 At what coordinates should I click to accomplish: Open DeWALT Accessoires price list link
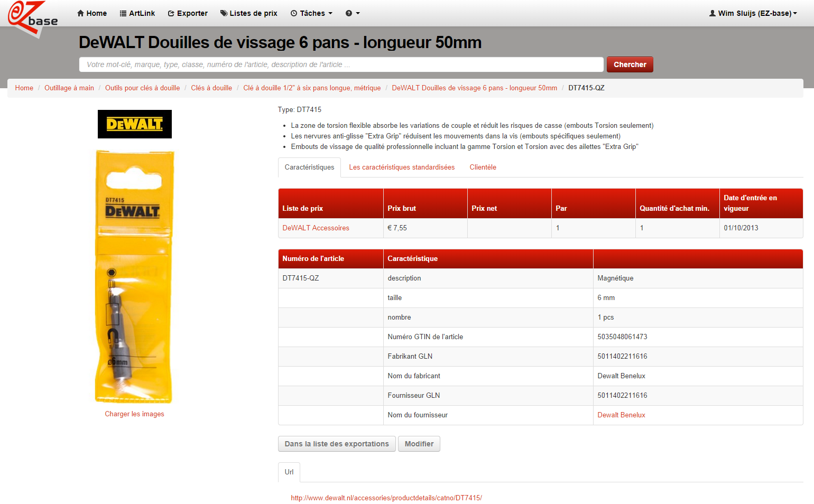(316, 228)
